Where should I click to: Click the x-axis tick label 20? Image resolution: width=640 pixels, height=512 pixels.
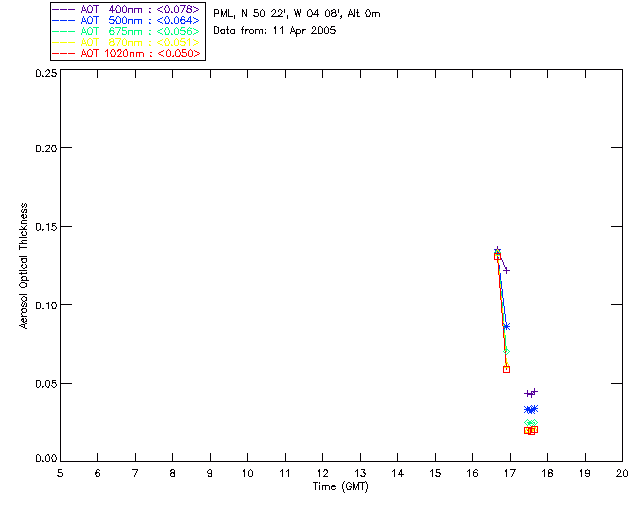click(x=622, y=473)
